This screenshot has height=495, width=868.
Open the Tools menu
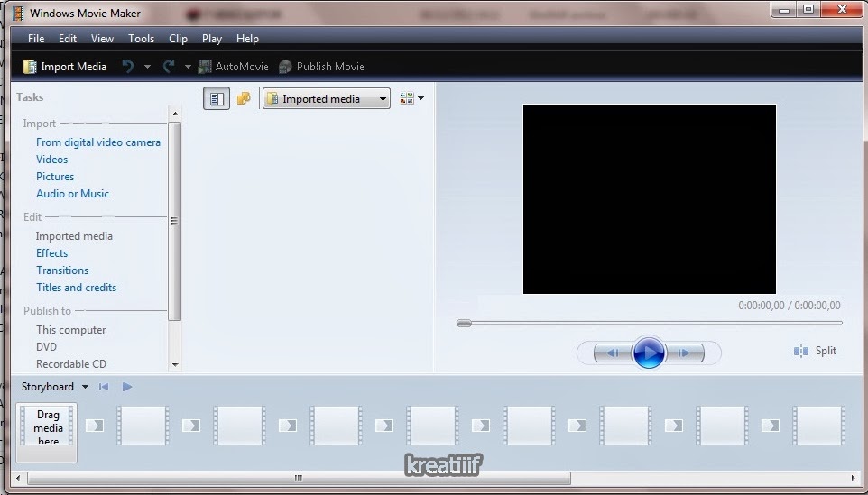[141, 38]
